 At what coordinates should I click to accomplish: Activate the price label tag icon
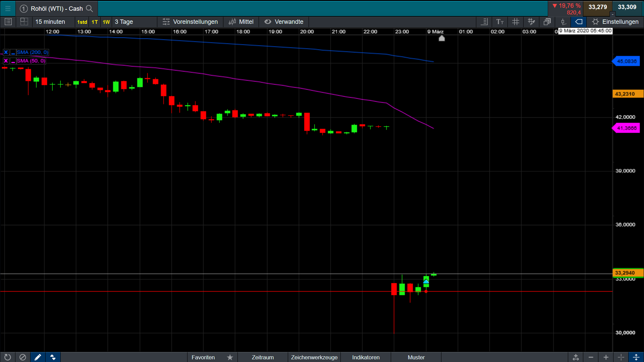pyautogui.click(x=579, y=22)
